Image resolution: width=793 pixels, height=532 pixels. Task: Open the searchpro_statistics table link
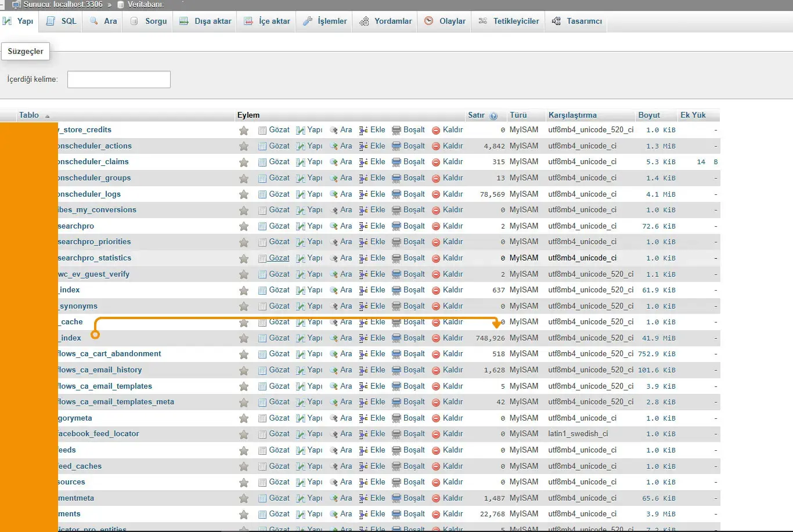click(x=95, y=258)
